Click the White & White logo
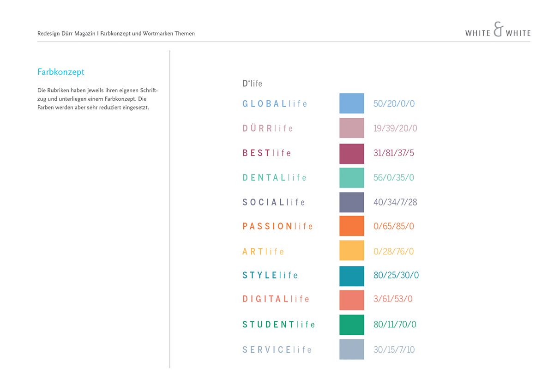This screenshot has width=554, height=392. click(498, 31)
